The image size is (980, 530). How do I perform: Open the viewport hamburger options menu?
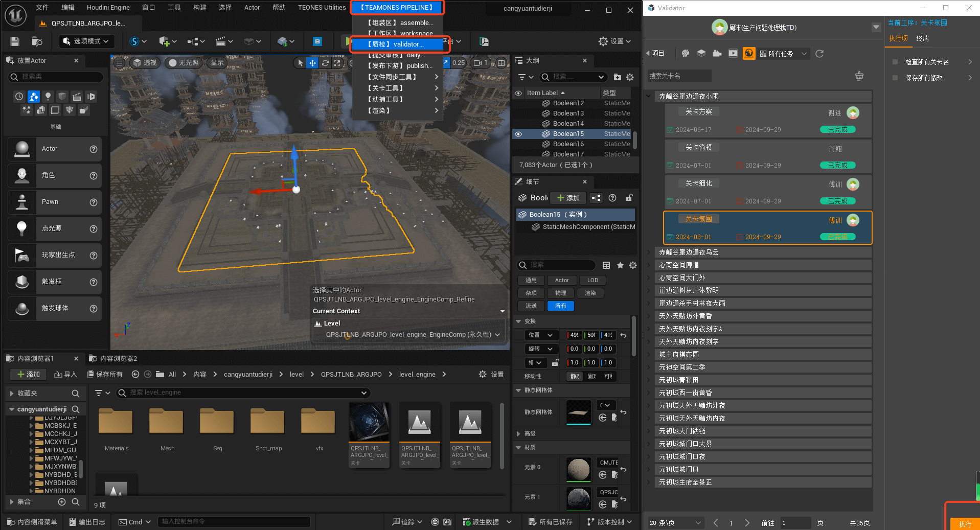(x=119, y=63)
